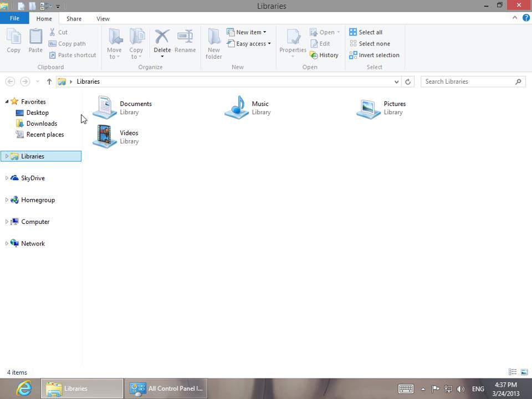The height and width of the screenshot is (399, 532).
Task: Click the Action Center flag icon
Action: click(x=436, y=389)
